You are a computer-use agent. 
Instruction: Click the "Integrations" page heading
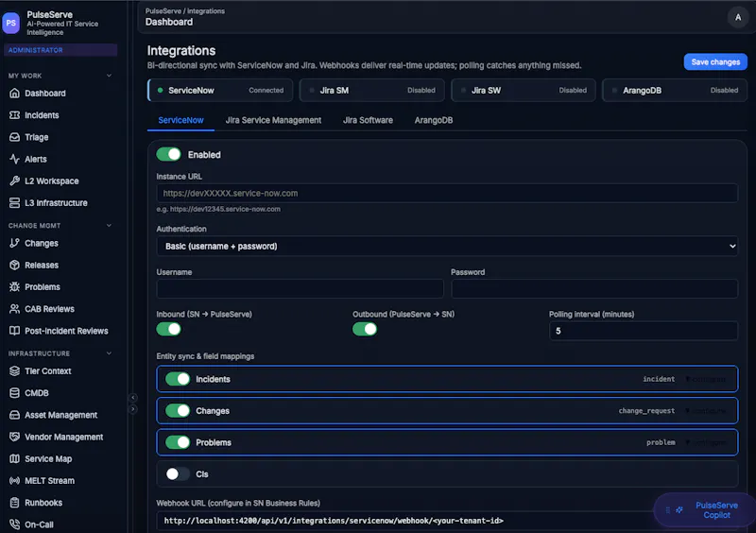coord(181,51)
